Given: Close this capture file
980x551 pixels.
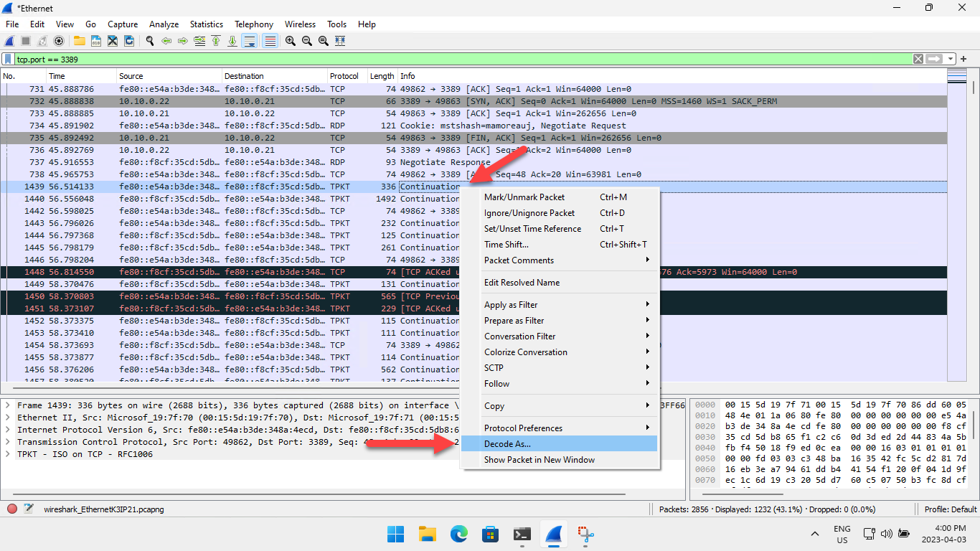Looking at the screenshot, I should (113, 41).
